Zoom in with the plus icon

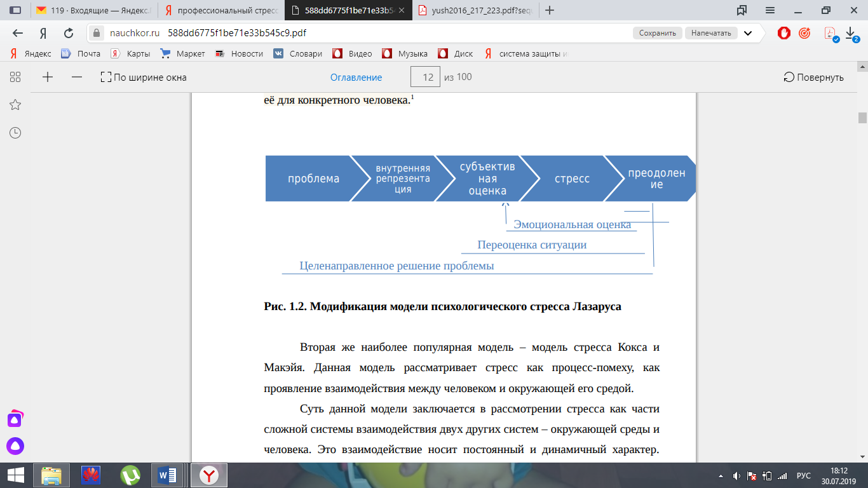(x=48, y=77)
